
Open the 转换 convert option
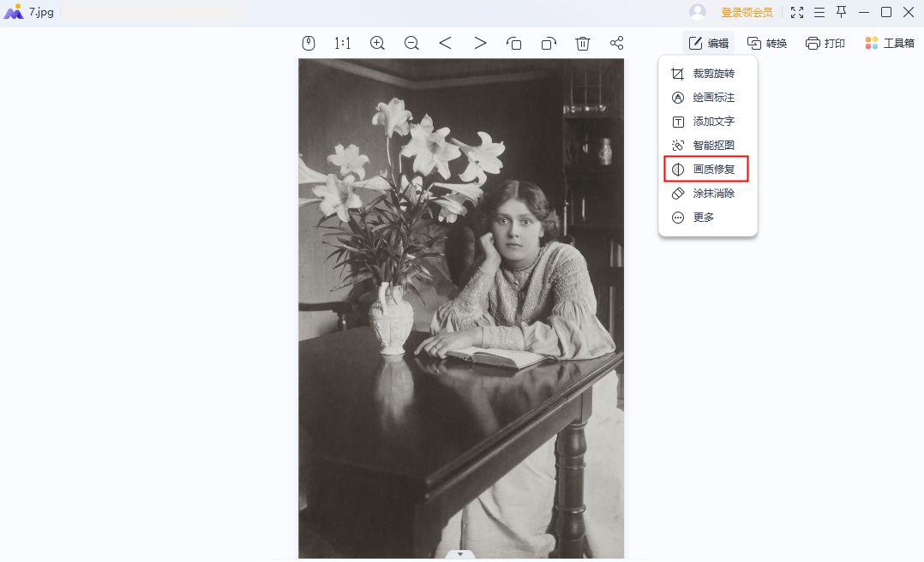(766, 43)
